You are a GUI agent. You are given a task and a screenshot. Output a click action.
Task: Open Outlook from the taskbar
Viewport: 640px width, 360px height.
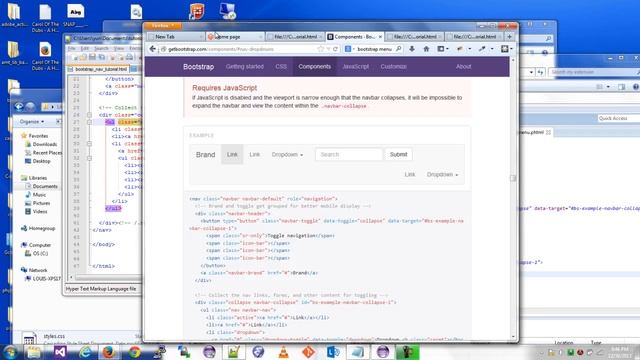pos(333,352)
